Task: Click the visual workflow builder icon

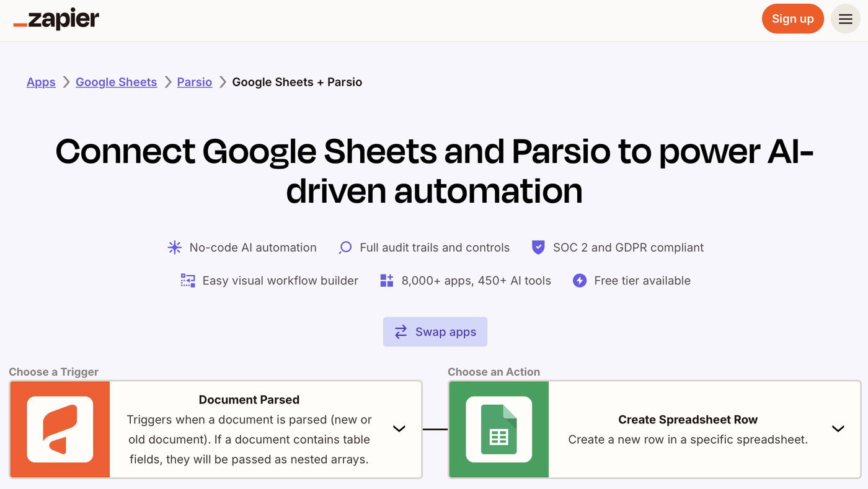Action: 188,280
